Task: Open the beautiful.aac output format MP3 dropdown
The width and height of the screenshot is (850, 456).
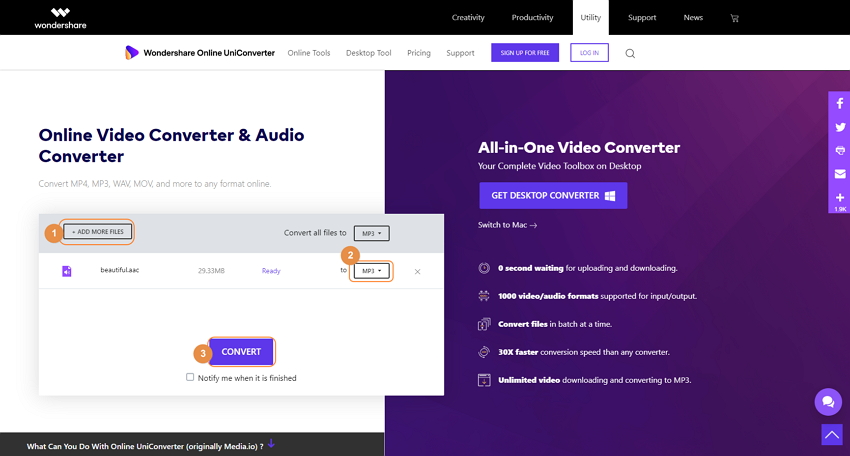Action: point(371,271)
